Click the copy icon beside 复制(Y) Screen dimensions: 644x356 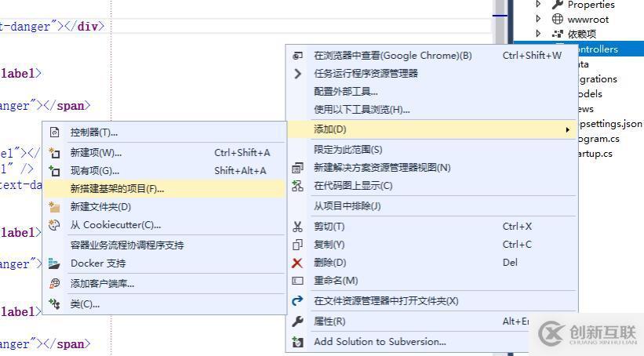pyautogui.click(x=297, y=245)
